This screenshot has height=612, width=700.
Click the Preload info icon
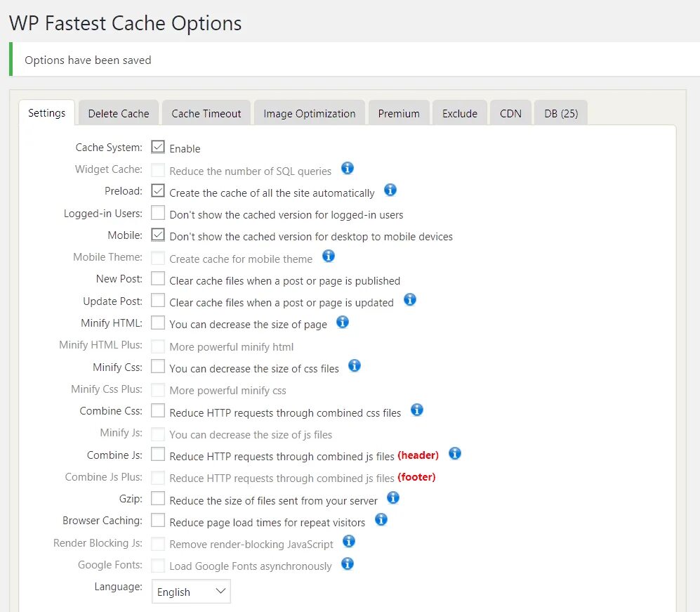[x=390, y=190]
